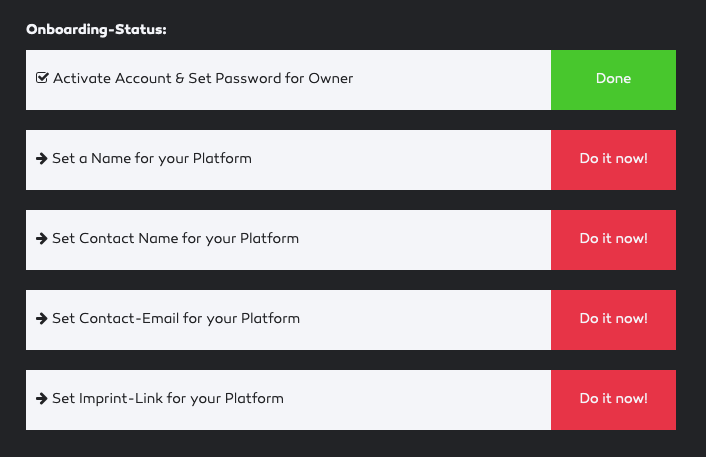This screenshot has width=706, height=457.
Task: Click the arrow icon before Set Contact-Email
Action: (x=42, y=319)
